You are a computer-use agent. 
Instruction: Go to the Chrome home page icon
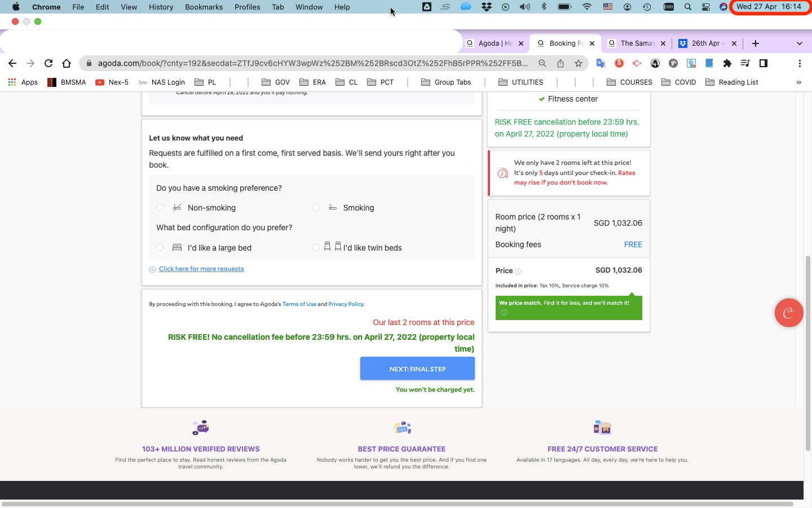67,63
